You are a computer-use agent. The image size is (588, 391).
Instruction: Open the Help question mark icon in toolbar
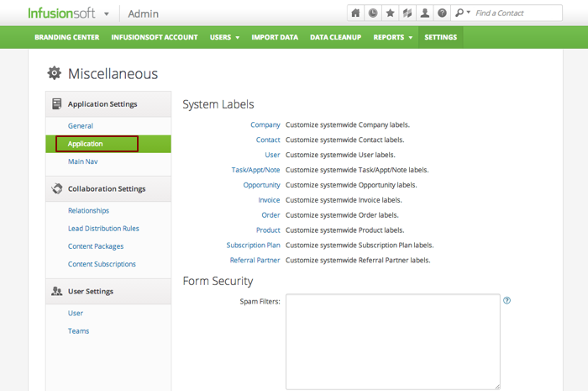442,13
